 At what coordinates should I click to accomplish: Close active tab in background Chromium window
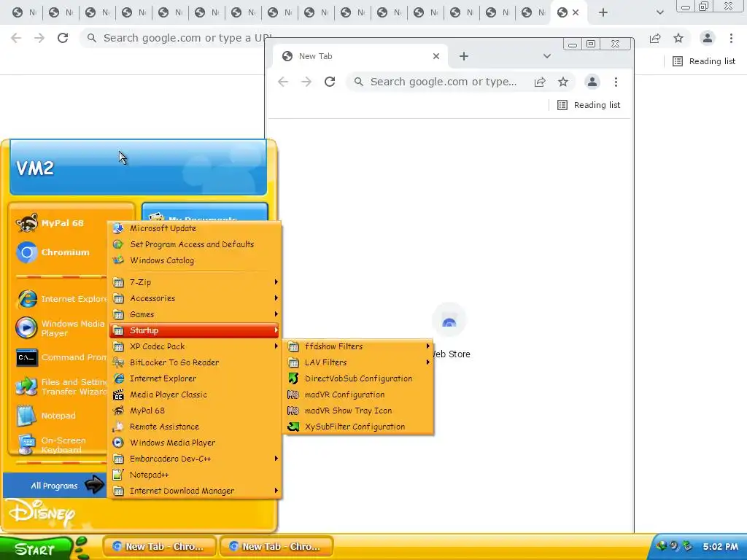[576, 12]
